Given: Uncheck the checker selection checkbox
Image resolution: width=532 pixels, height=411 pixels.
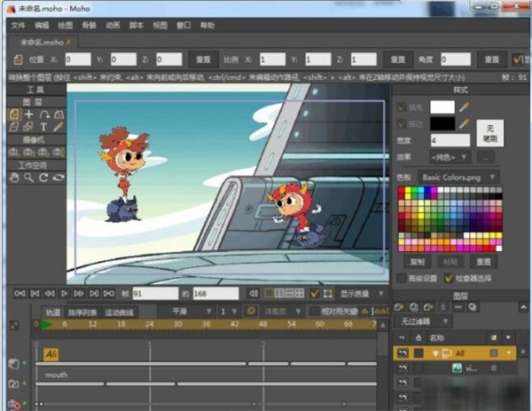Looking at the screenshot, I should pos(449,278).
